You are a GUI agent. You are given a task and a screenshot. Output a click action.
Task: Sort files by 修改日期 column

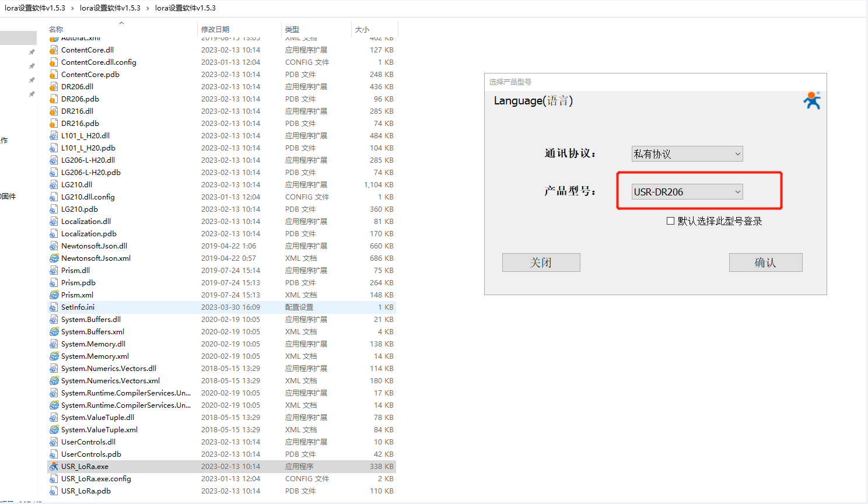(x=215, y=29)
